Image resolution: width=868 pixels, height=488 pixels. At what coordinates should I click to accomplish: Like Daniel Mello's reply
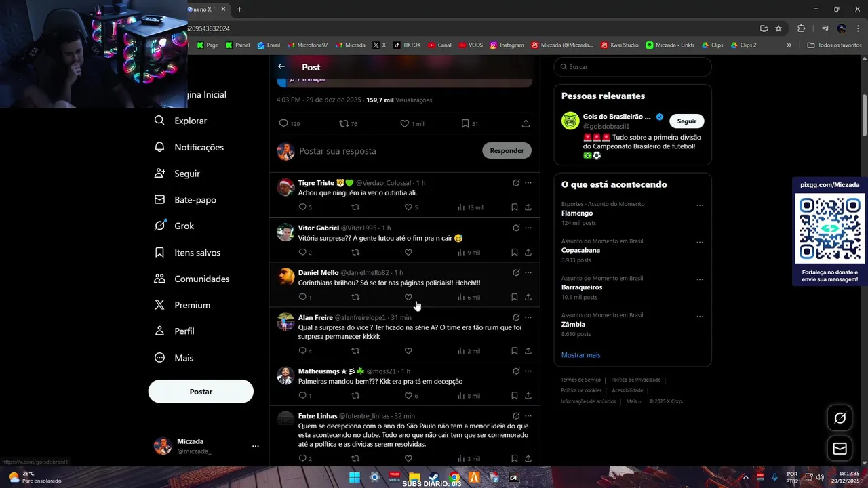tap(408, 297)
